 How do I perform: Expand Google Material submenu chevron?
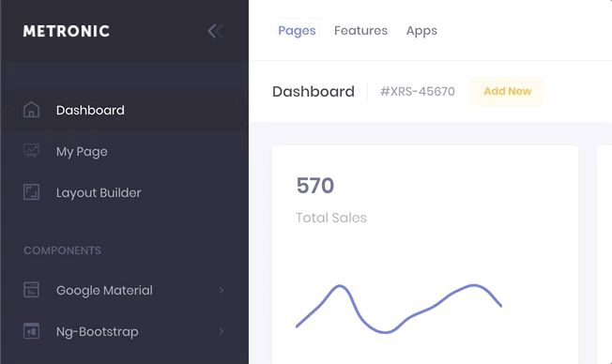(x=222, y=290)
